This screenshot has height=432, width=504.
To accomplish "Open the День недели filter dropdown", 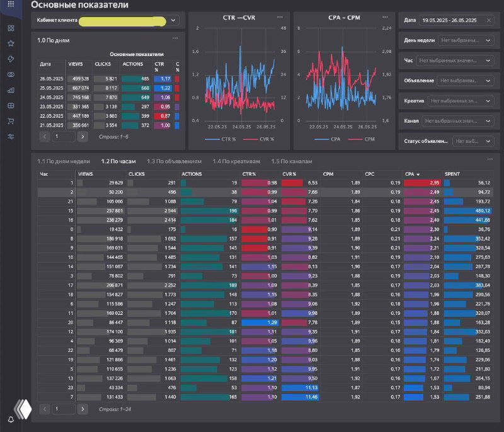I will point(488,40).
